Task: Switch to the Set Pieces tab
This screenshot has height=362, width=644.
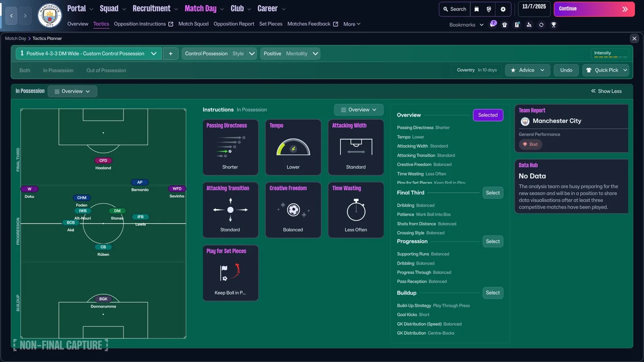Action: [270, 24]
